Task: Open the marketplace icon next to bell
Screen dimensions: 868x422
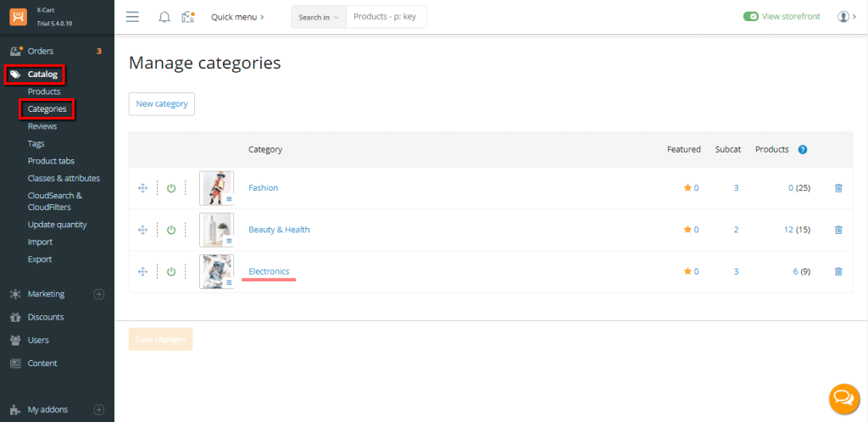Action: click(x=188, y=17)
